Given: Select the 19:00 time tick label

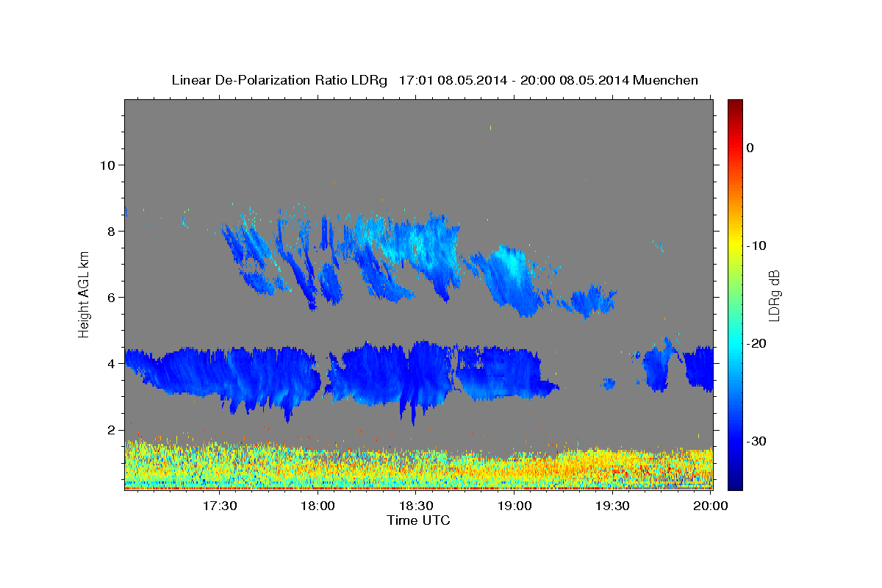Looking at the screenshot, I should [x=514, y=506].
